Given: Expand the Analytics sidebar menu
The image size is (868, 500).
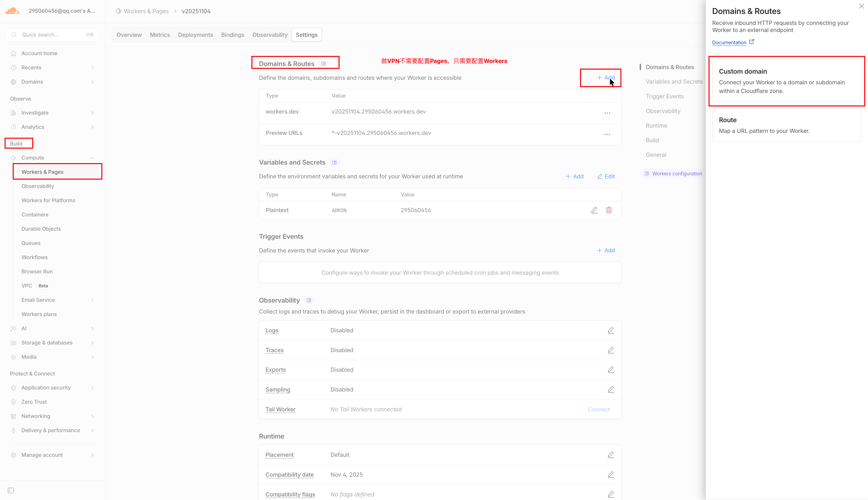Looking at the screenshot, I should pos(92,127).
